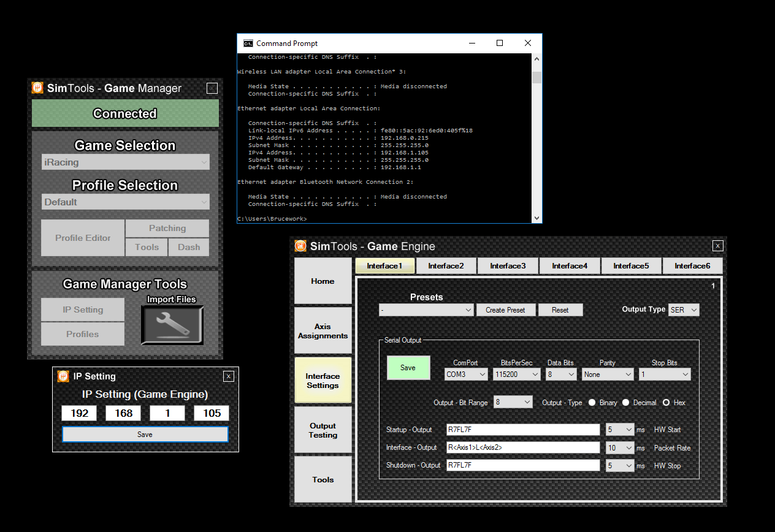Click the Command Prompt scrollbar thumb
This screenshot has width=775, height=532.
coord(536,77)
